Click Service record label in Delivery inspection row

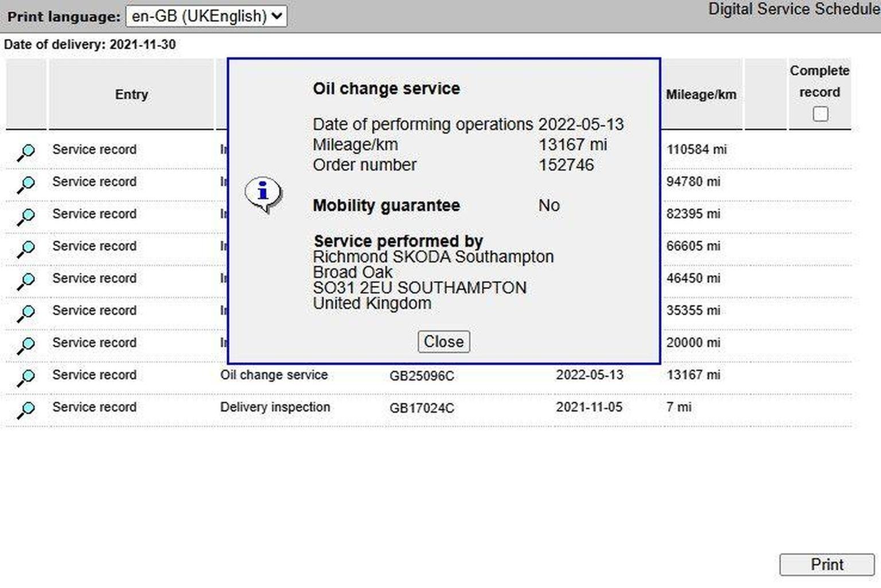94,407
